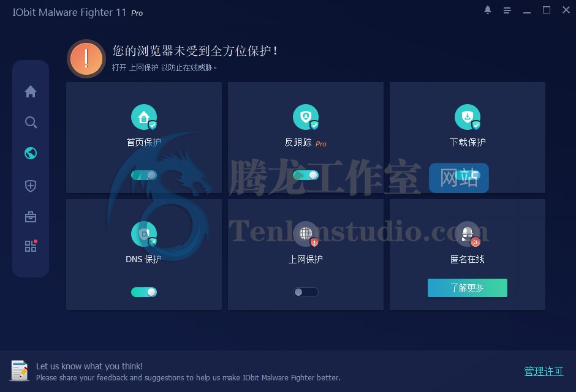Open the Tools toolbox sidebar icon
This screenshot has height=392, width=576.
(31, 217)
